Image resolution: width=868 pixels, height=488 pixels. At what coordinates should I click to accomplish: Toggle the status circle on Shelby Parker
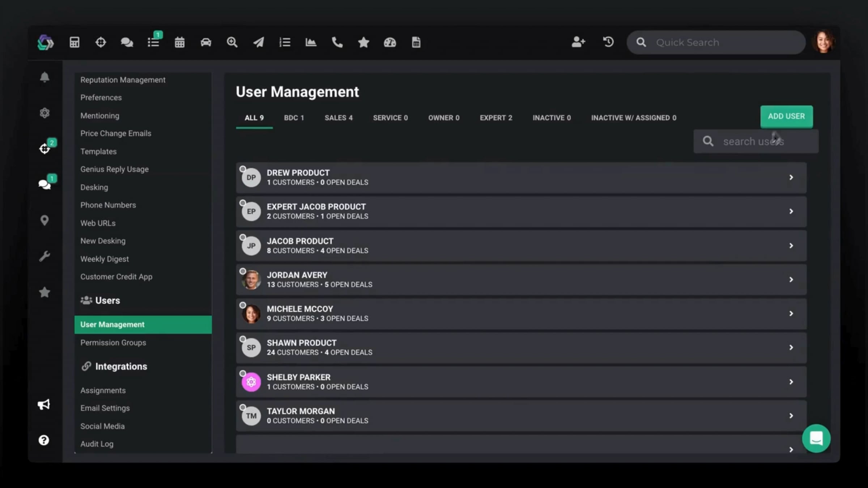(x=243, y=373)
